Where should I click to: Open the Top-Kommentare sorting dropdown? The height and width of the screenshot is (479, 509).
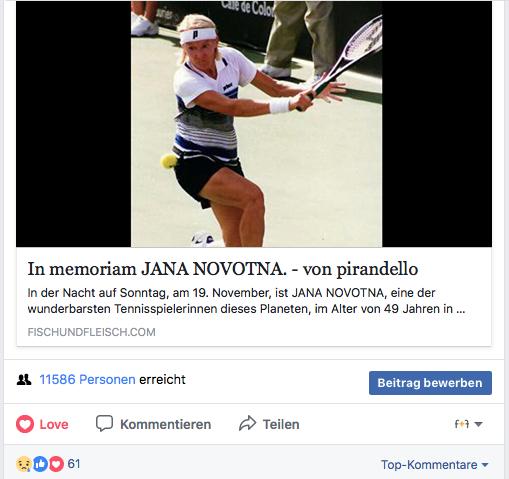click(434, 464)
